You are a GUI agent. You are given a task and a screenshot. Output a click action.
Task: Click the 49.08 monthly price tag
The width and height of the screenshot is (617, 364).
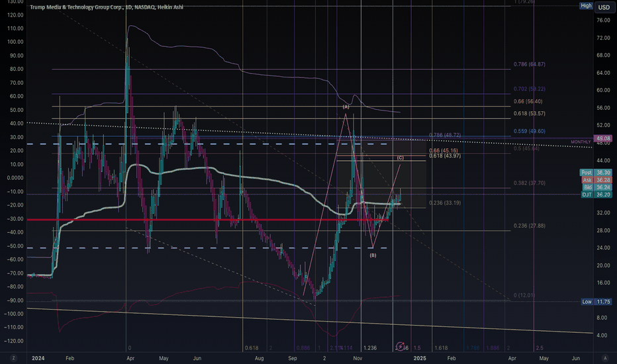[x=603, y=138]
